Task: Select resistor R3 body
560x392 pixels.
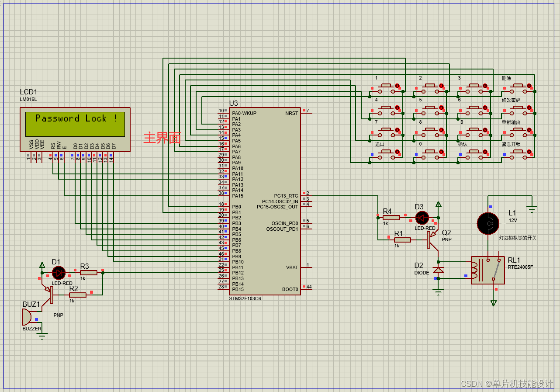Action: coord(89,273)
